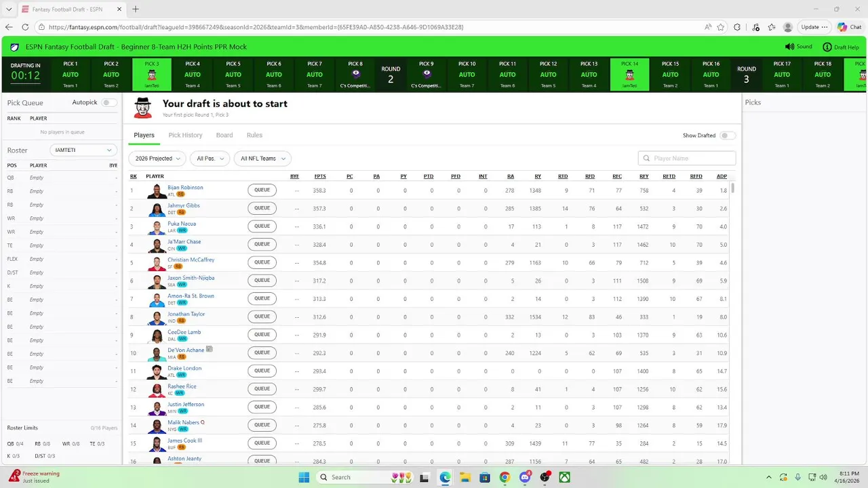Open the browser favorites list icon
Viewport: 868px width, 488px height.
click(771, 27)
